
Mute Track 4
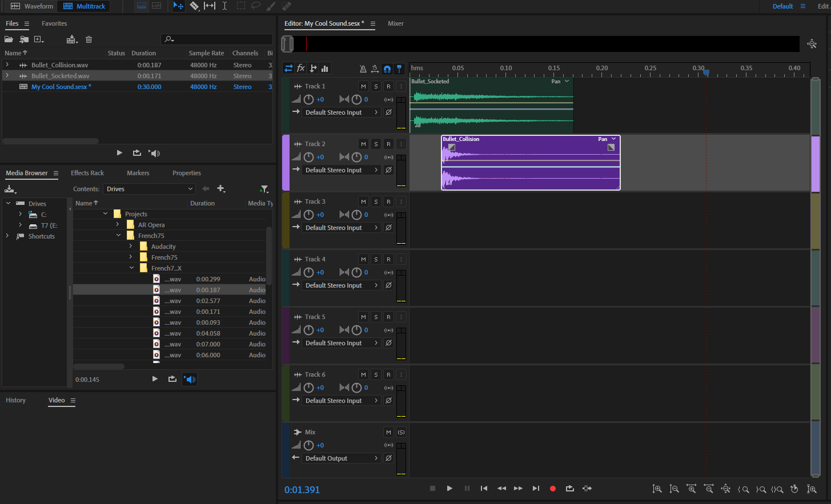(363, 259)
